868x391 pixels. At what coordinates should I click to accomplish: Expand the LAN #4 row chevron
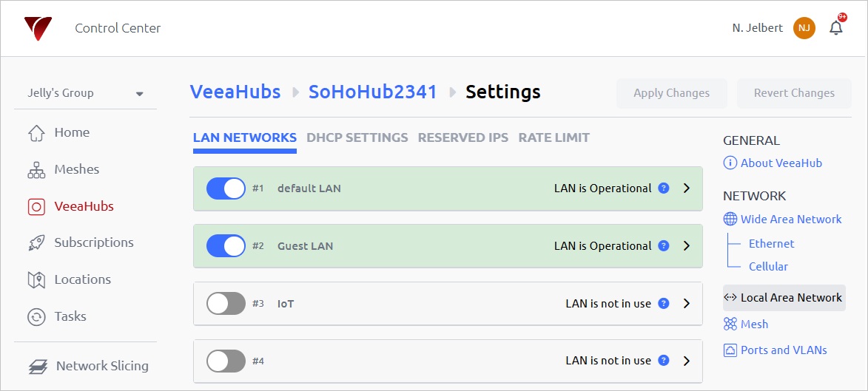(687, 361)
